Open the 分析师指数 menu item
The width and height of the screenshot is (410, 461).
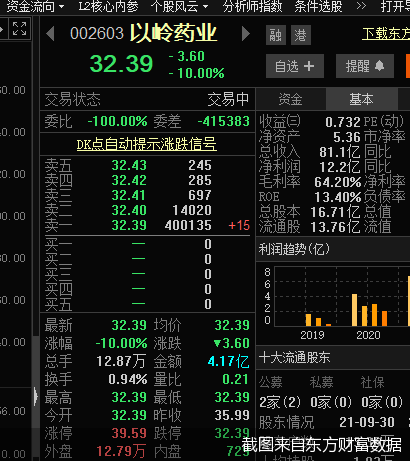pos(252,6)
